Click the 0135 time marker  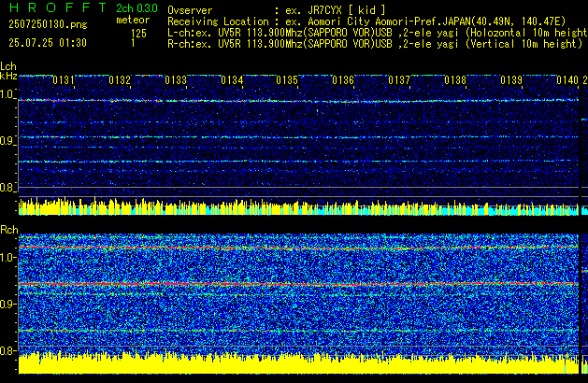[x=287, y=80]
